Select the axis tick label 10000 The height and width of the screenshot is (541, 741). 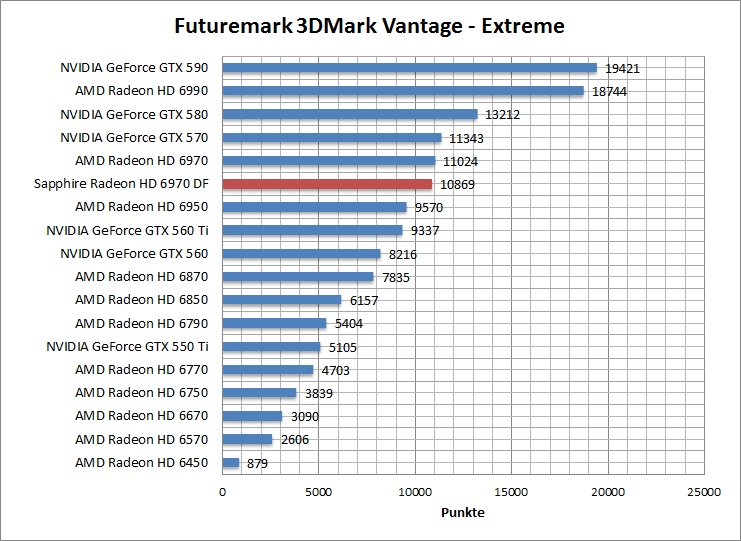click(415, 492)
